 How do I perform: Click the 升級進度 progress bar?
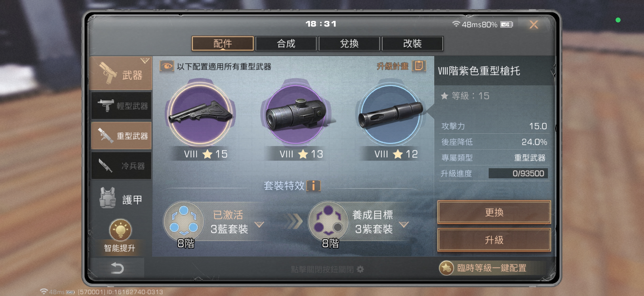(518, 173)
